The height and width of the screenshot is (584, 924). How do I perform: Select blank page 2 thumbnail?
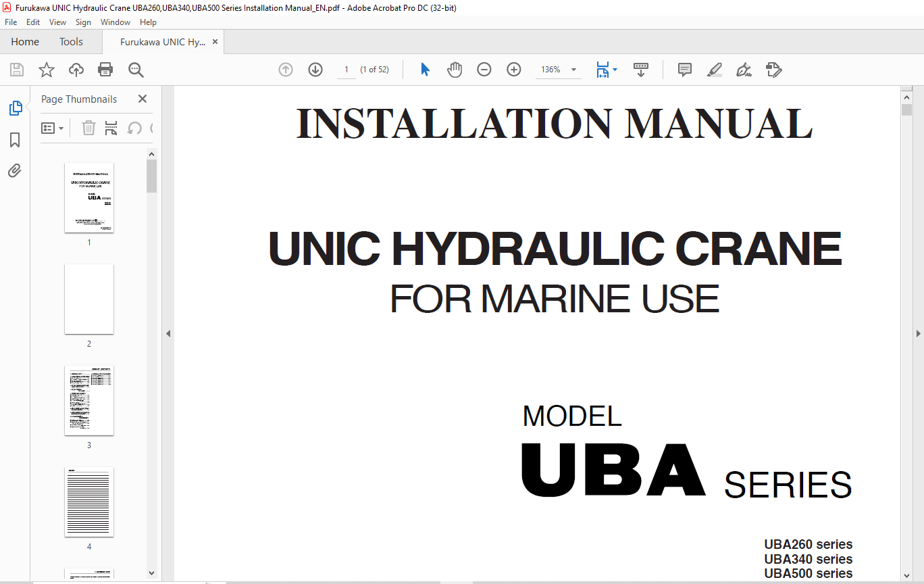89,299
